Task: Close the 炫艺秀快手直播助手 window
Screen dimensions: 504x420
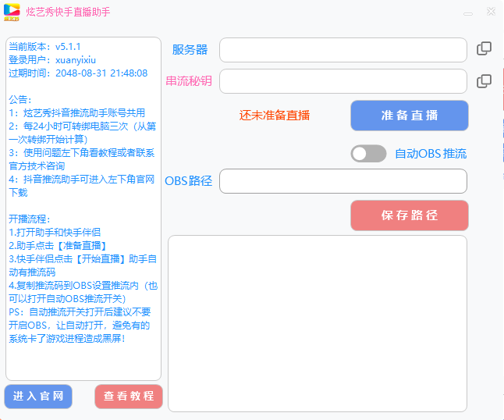Action: coord(491,12)
